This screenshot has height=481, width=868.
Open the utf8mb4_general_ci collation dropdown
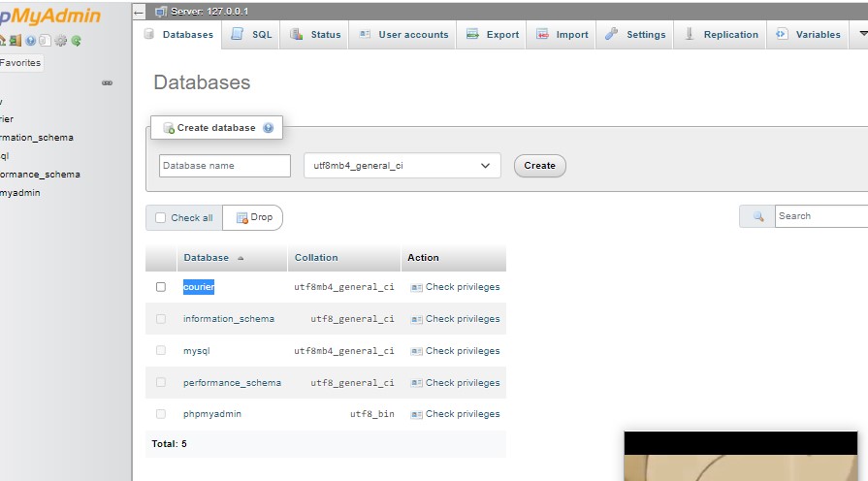click(x=402, y=166)
